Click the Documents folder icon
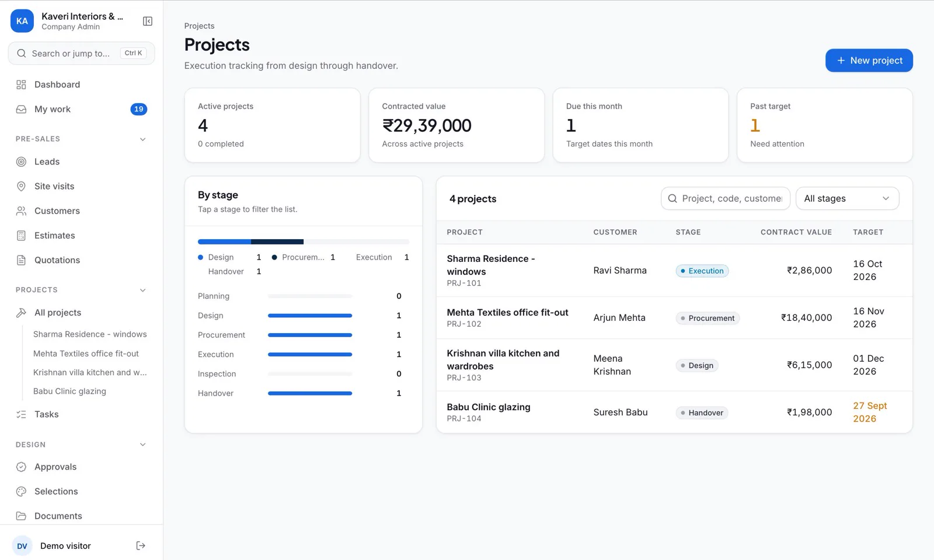Screen dimensions: 934x560 [x=21, y=516]
